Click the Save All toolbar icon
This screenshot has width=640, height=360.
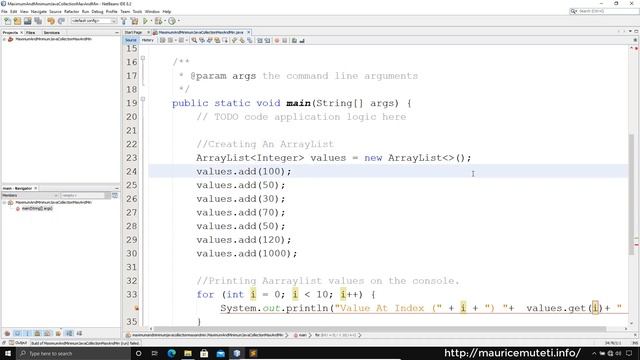[x=38, y=21]
